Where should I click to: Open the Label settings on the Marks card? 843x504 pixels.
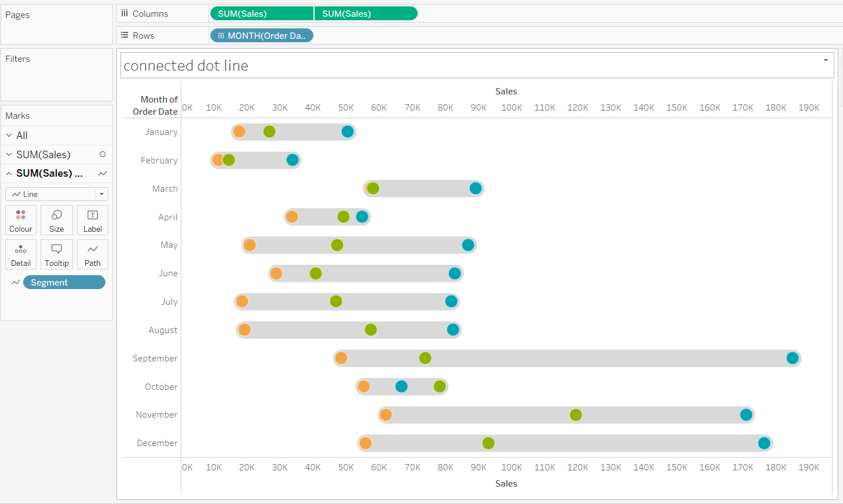pos(92,220)
